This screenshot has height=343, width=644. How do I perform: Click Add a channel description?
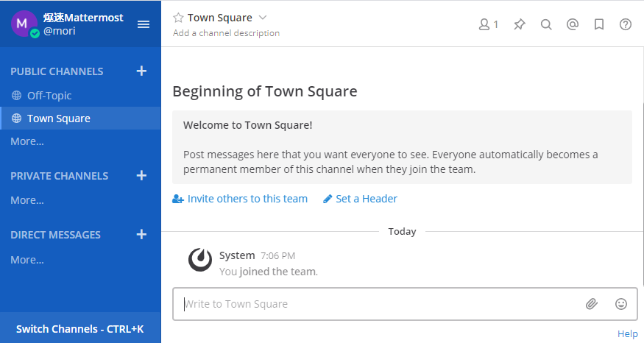[226, 33]
